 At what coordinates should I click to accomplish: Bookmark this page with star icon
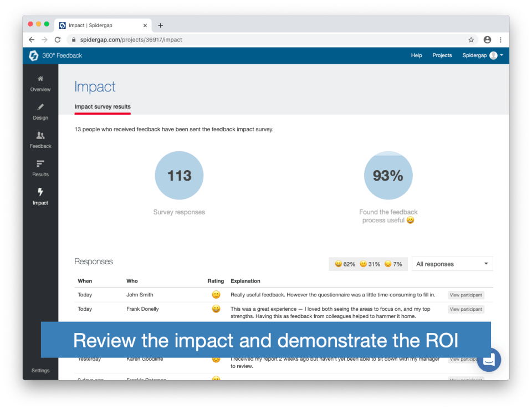[x=471, y=40]
